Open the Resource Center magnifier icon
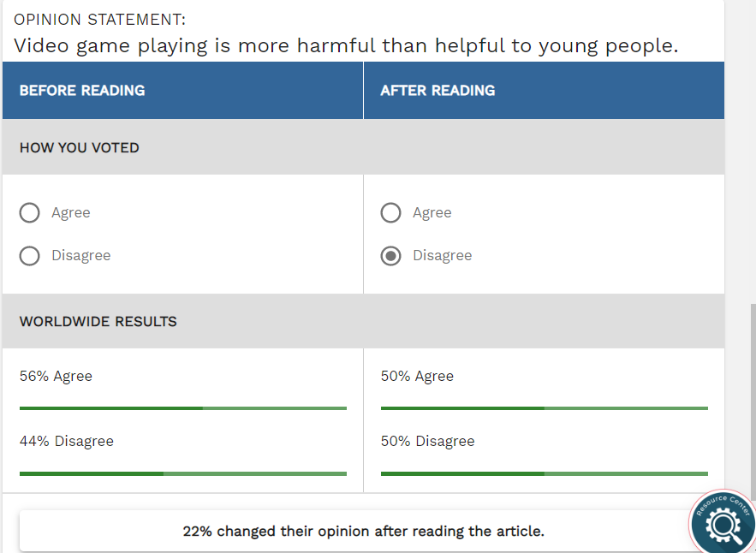Screen dimensions: 756x553 click(723, 523)
